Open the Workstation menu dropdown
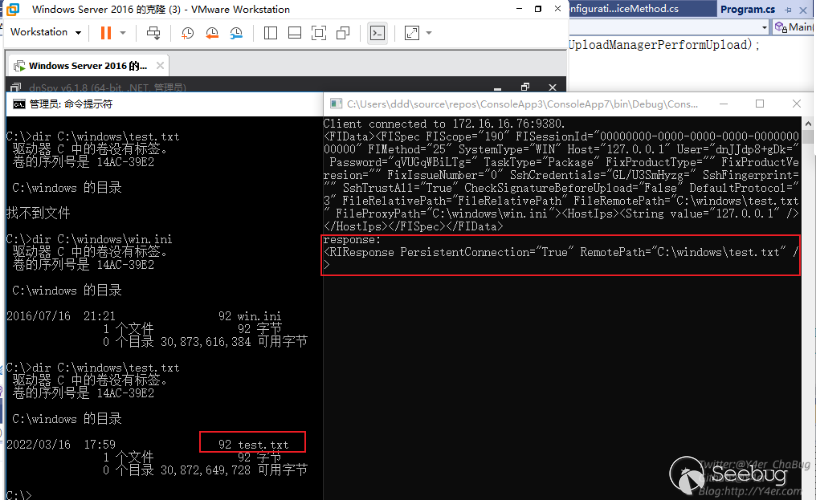816x503 pixels. pyautogui.click(x=45, y=32)
